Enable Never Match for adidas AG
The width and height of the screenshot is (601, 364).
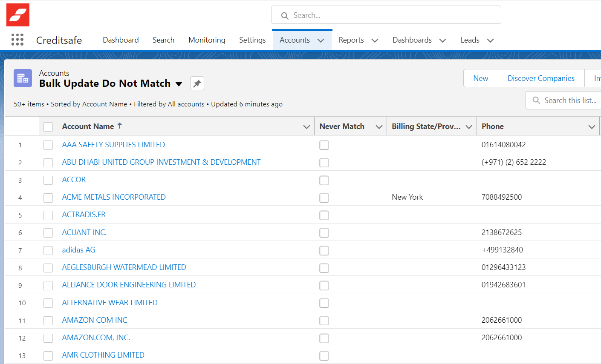point(324,250)
